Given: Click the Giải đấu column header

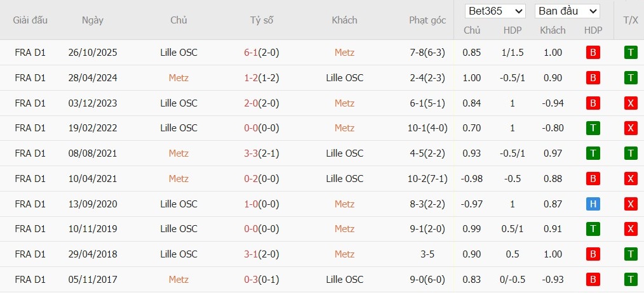Looking at the screenshot, I should (30, 20).
